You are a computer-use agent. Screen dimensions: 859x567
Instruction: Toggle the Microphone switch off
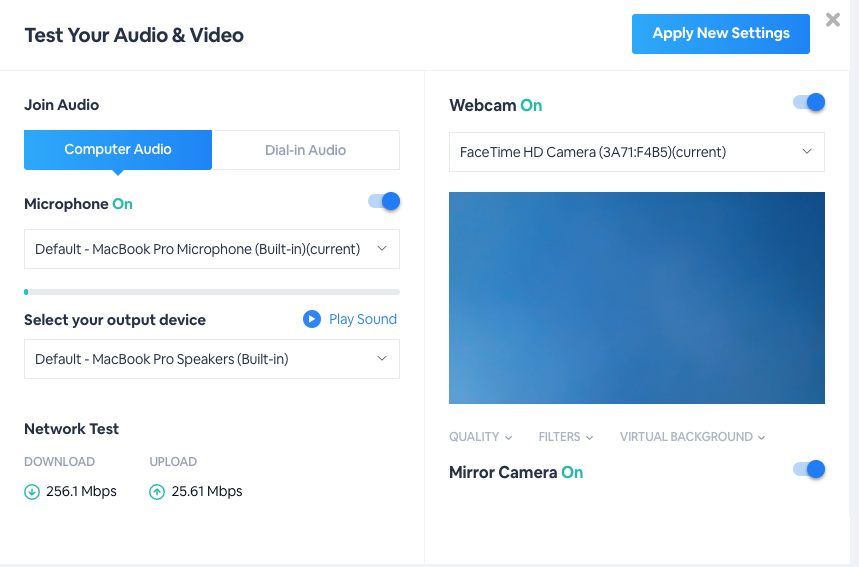coord(384,202)
